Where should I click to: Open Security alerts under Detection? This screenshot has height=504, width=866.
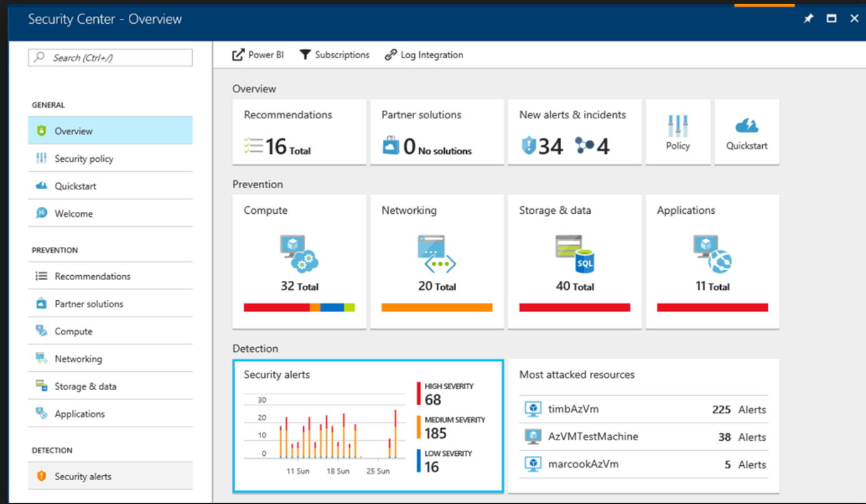pos(110,476)
